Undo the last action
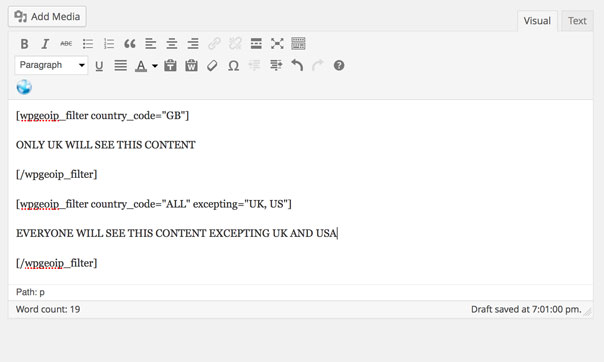This screenshot has width=604, height=362. pos(297,66)
